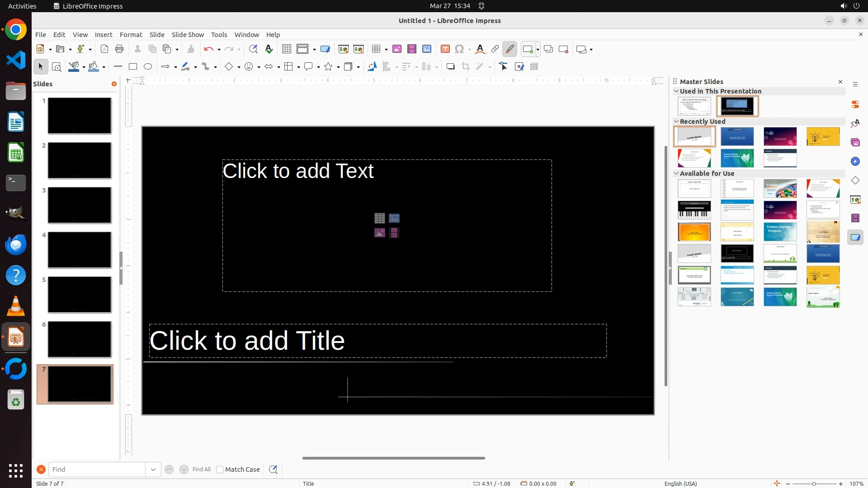Enable the Match Case checkbox
Viewport: 868px width, 488px height.
(x=220, y=469)
